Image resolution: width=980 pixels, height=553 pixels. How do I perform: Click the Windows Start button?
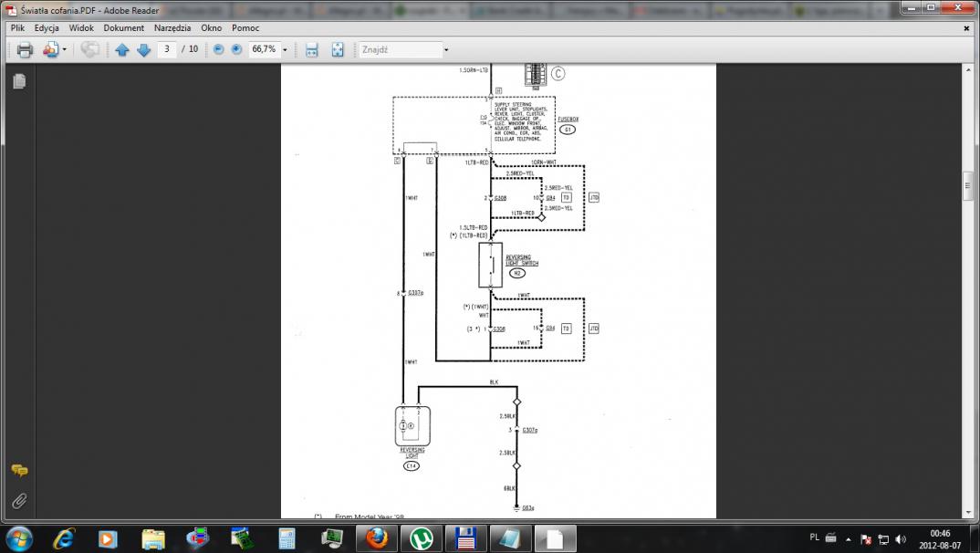[x=18, y=537]
